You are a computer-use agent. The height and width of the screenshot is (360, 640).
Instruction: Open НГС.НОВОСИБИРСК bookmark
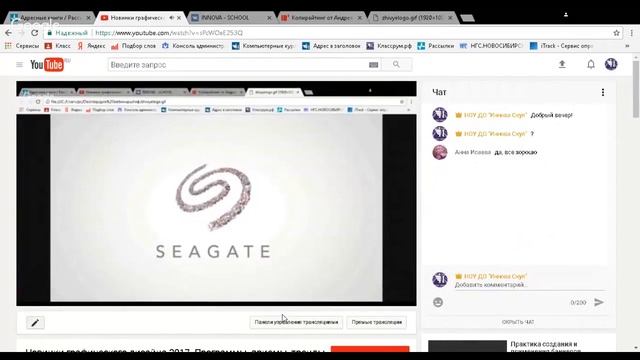pos(491,46)
